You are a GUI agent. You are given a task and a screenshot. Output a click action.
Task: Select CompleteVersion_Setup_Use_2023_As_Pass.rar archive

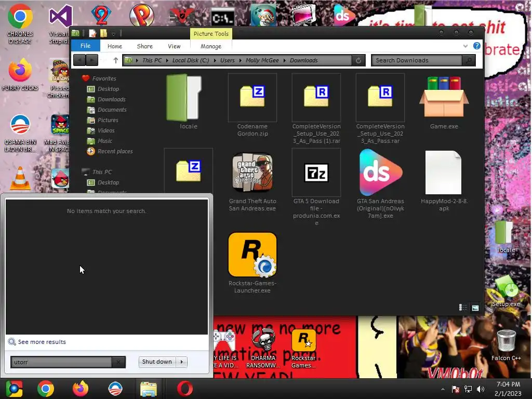[x=380, y=97]
